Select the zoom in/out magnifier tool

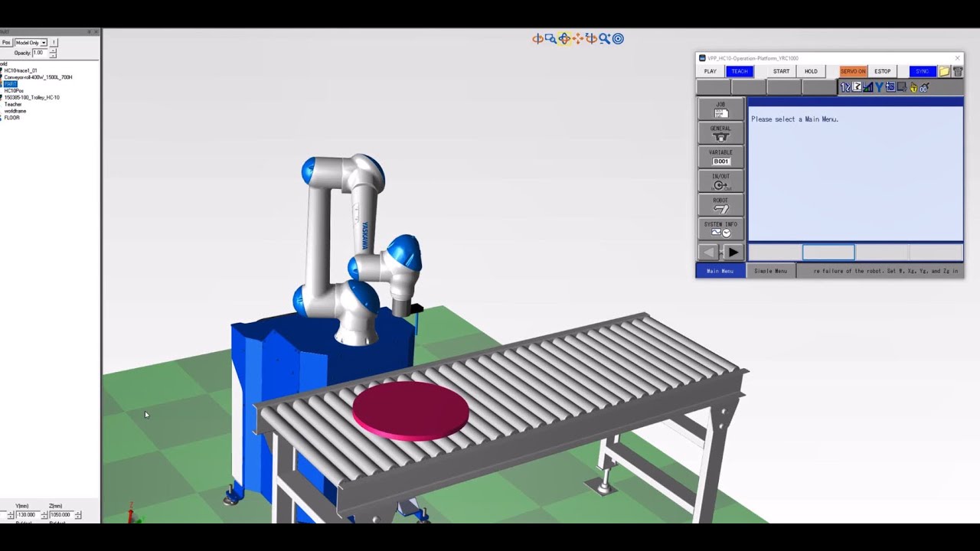coord(605,38)
